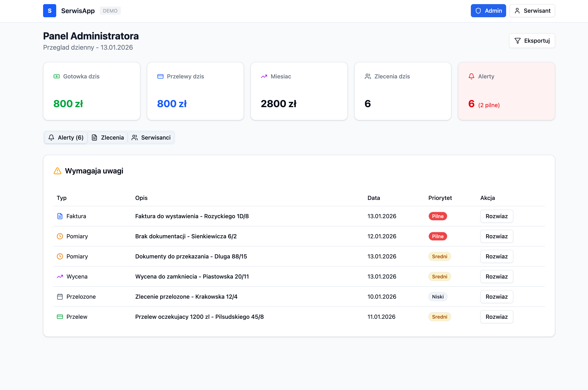The image size is (588, 390).
Task: Click Rozwiaz for Brak dokumentacji Sienkiewicza
Action: click(496, 236)
